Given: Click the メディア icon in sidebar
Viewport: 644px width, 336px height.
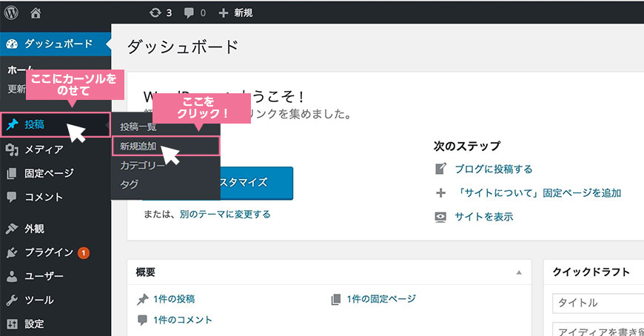Looking at the screenshot, I should coord(12,149).
